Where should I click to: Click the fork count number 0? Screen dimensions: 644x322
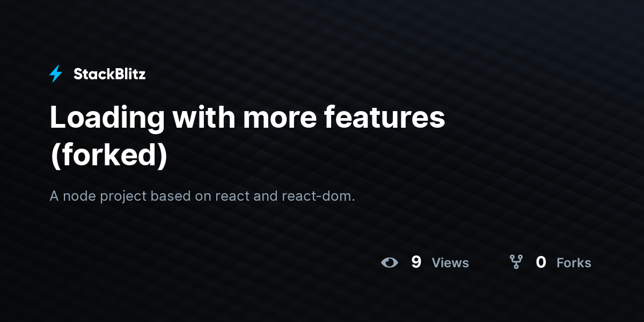point(541,262)
